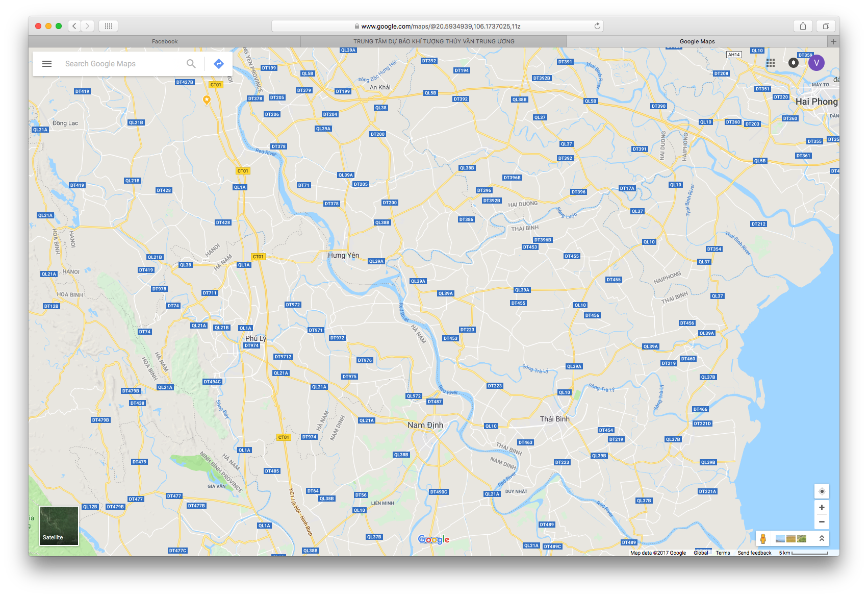This screenshot has width=868, height=597.
Task: Focus the Search Google Maps field
Action: click(x=122, y=64)
